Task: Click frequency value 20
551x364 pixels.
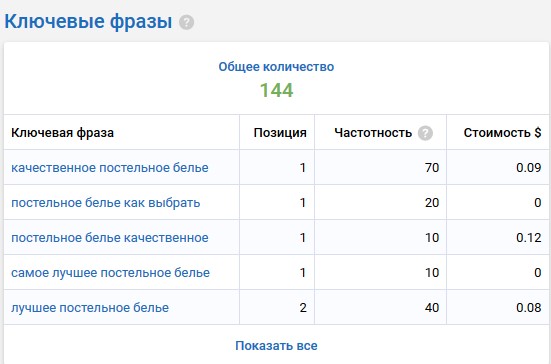Action: click(432, 203)
